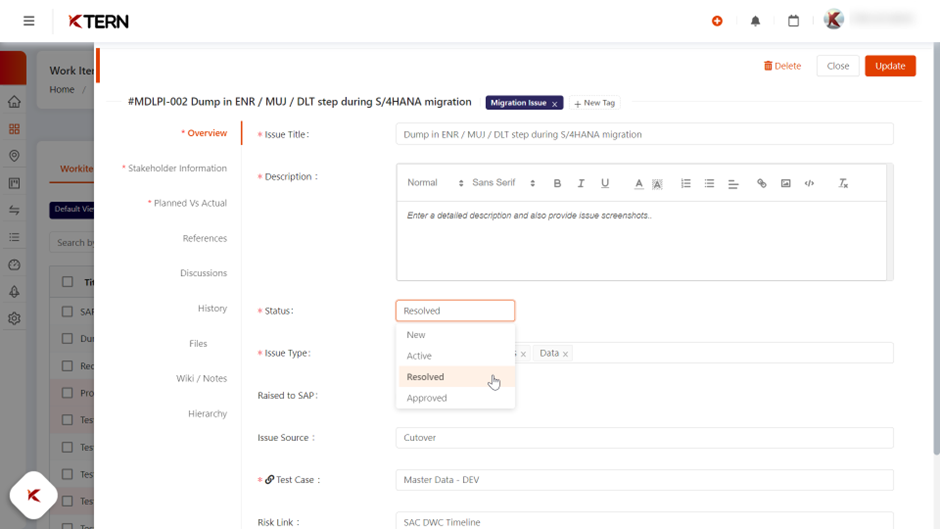Screen dimensions: 940x529
Task: Click the numbered list icon
Action: click(x=686, y=184)
